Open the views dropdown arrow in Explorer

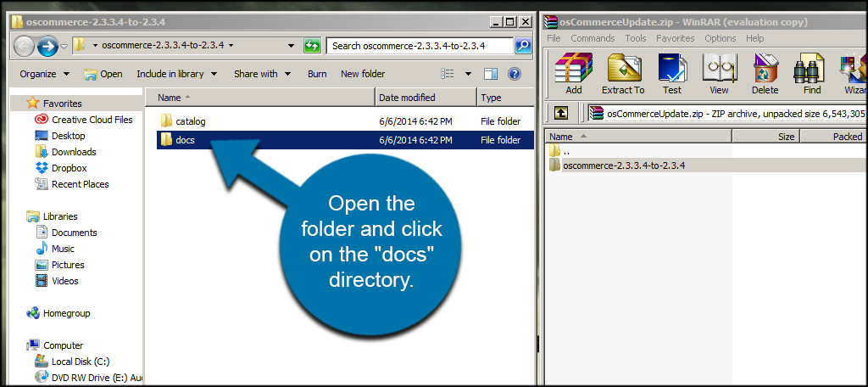tap(468, 74)
